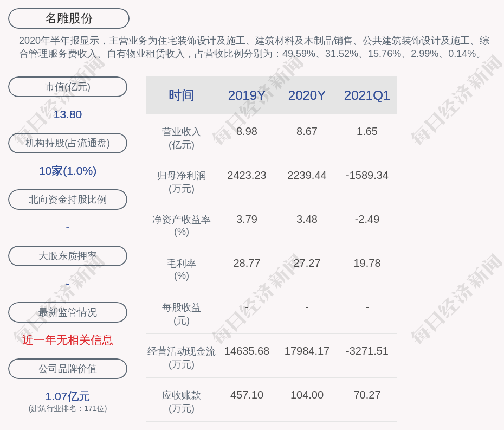Click the 归母净利润(万元) row label
504x430 pixels.
click(x=182, y=182)
